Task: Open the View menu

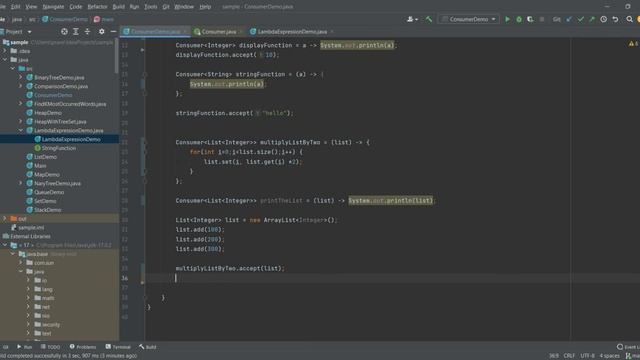Action: pos(31,7)
